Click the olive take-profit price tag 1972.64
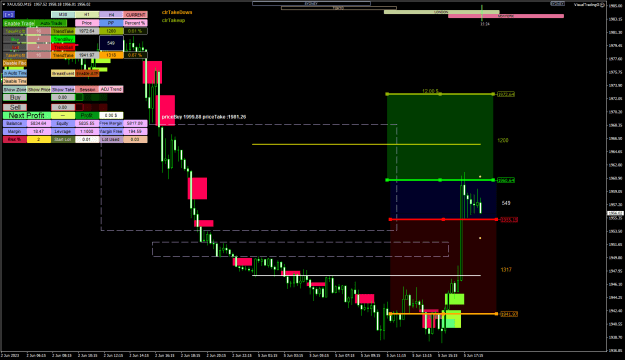Viewport: 625px width, 360px height. coord(505,94)
